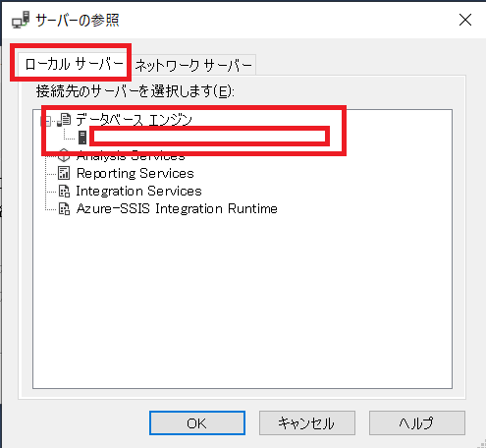The width and height of the screenshot is (486, 448).
Task: Open the ネットワーク サーバー tab
Action: pyautogui.click(x=193, y=66)
